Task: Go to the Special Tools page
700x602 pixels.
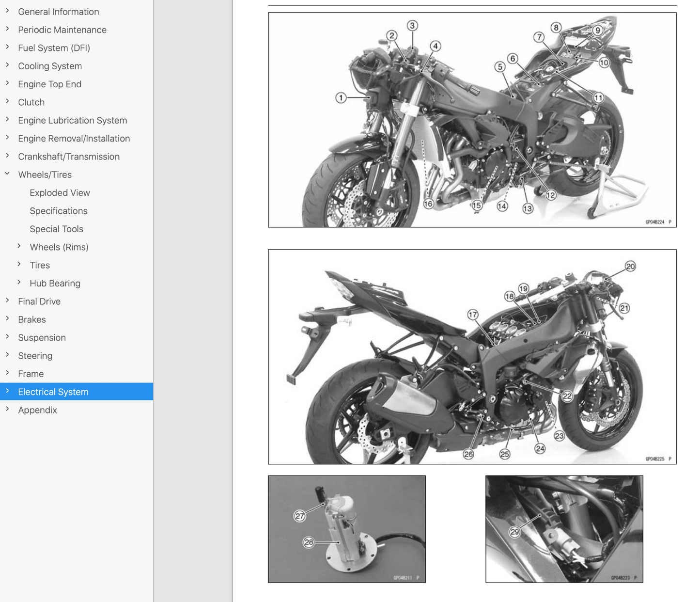Action: coord(56,229)
